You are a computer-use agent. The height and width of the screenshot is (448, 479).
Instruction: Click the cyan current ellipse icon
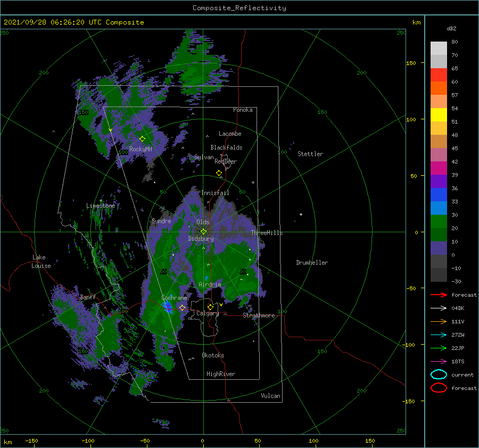point(439,374)
